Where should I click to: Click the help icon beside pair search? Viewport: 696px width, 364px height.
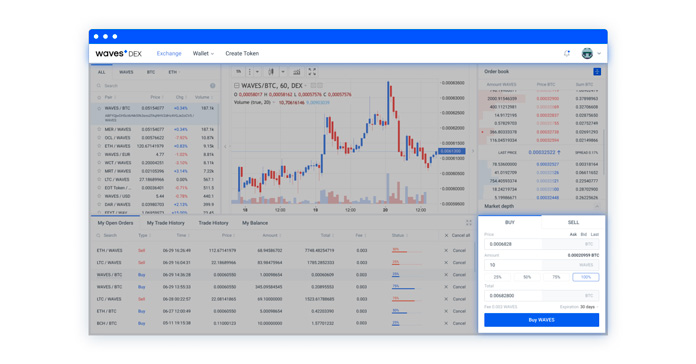click(x=213, y=86)
